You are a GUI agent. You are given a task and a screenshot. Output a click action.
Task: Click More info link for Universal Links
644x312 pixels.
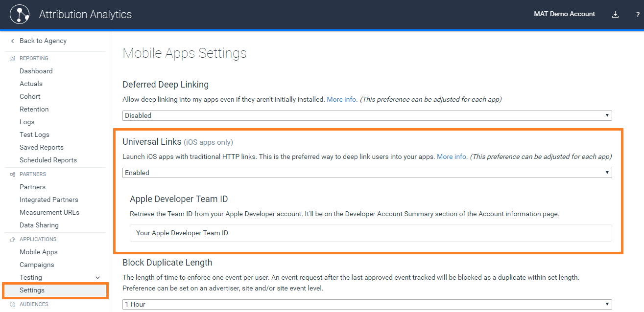tap(451, 157)
